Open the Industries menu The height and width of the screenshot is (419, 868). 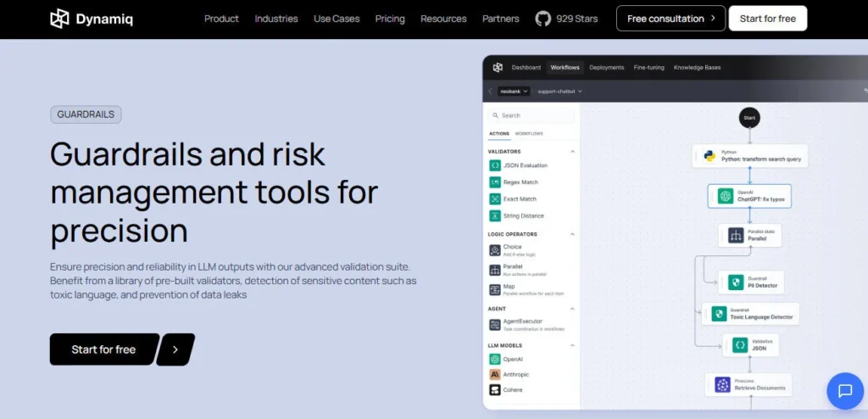(276, 19)
